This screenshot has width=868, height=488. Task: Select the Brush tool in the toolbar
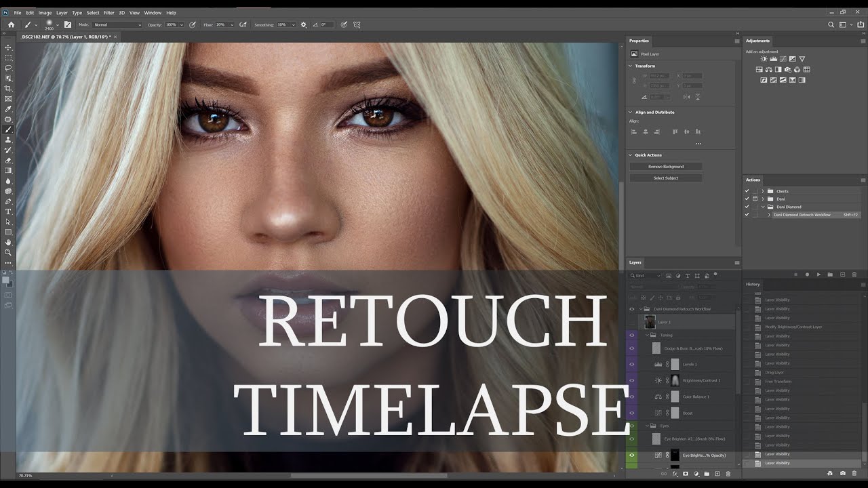point(8,129)
